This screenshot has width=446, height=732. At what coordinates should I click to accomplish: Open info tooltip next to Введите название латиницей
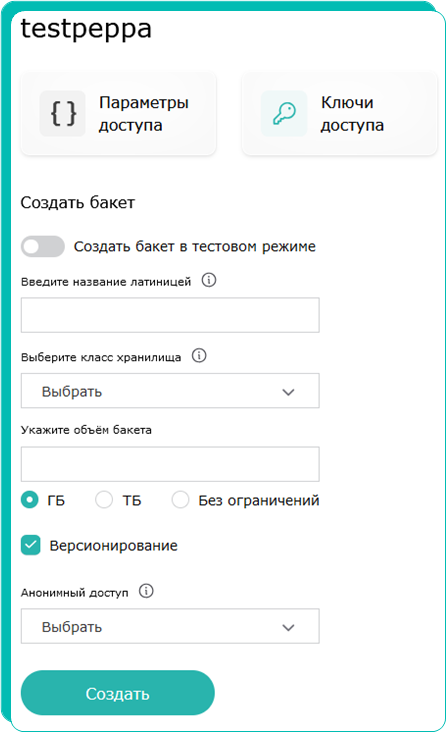[x=209, y=281]
